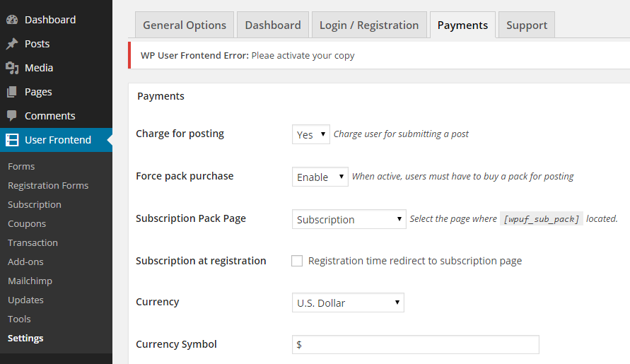Click the Currency field label
Image resolution: width=630 pixels, height=364 pixels.
pos(158,302)
